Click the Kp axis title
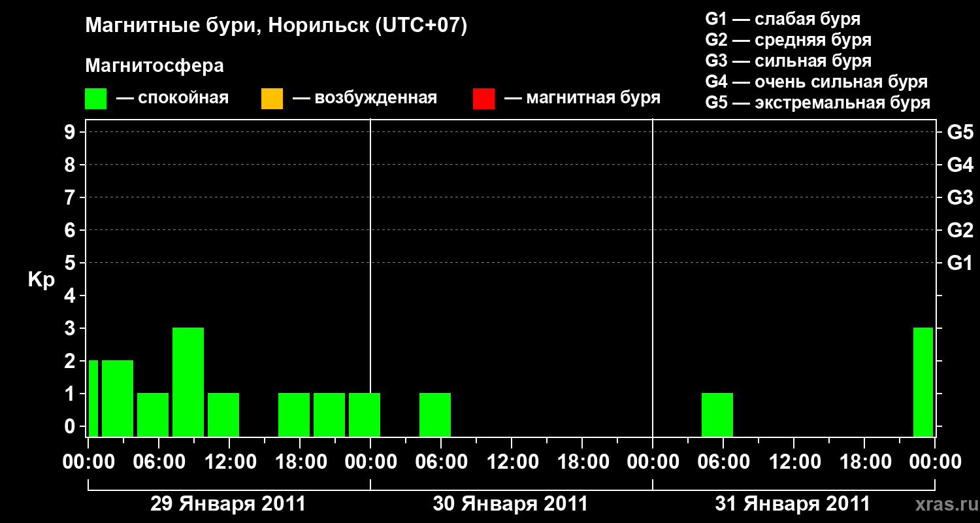 [41, 281]
